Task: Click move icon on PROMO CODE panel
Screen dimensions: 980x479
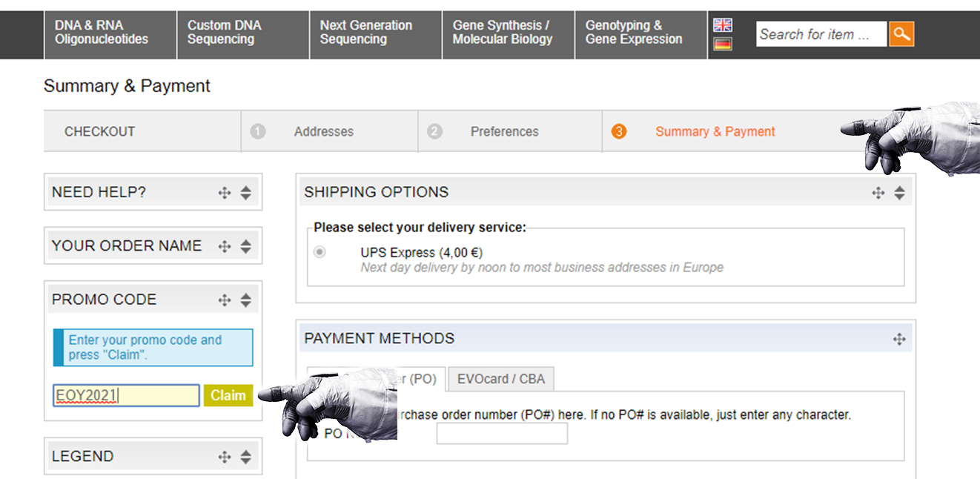Action: click(225, 300)
